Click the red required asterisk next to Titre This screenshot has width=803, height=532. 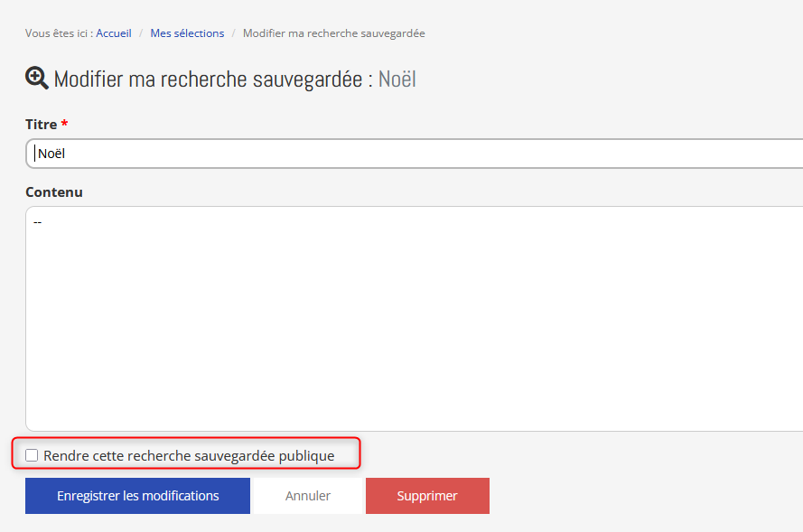coord(65,125)
